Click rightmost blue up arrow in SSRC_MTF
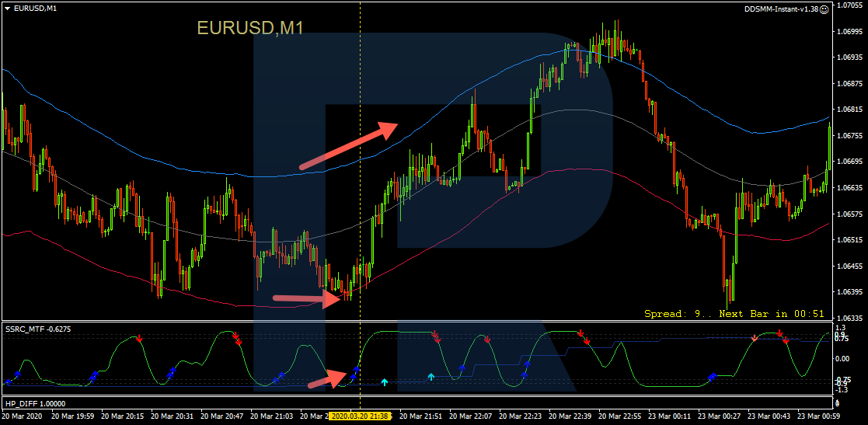868x425 pixels. 711,377
